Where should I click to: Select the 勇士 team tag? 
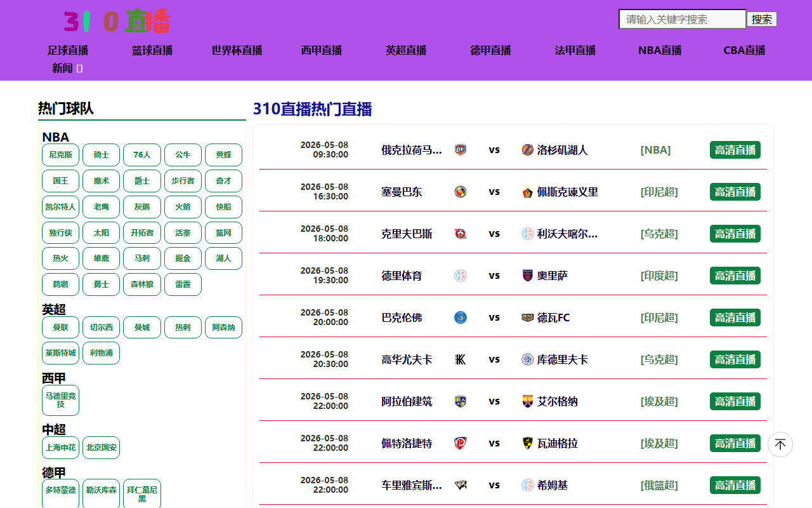point(101,284)
